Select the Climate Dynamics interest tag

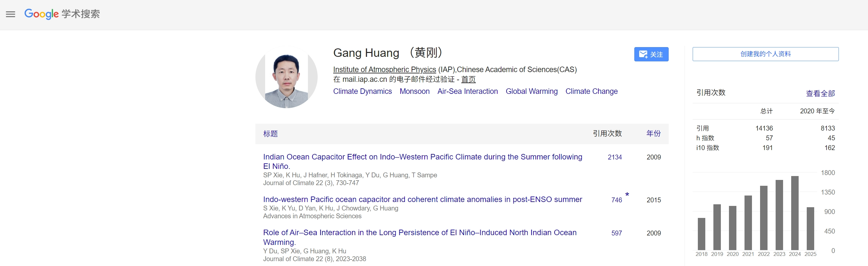click(x=362, y=91)
